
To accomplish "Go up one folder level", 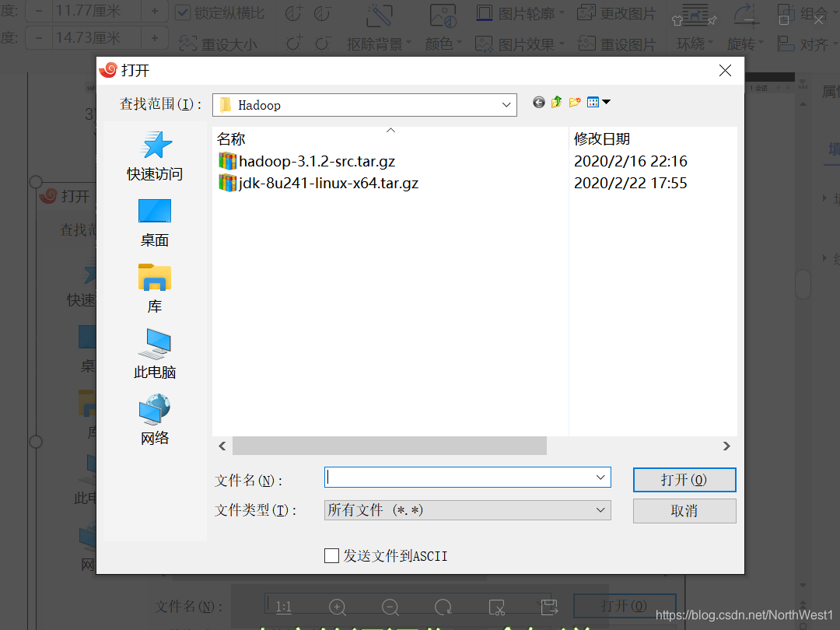I will [557, 103].
